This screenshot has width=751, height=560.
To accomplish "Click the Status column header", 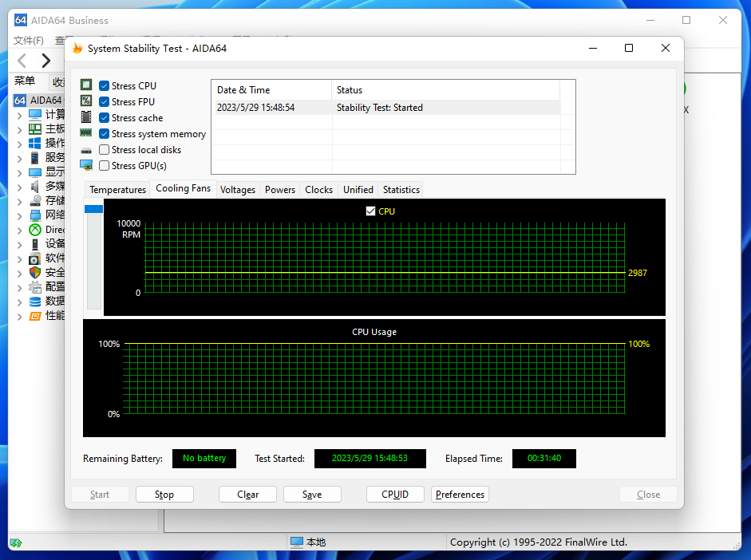I will (445, 90).
